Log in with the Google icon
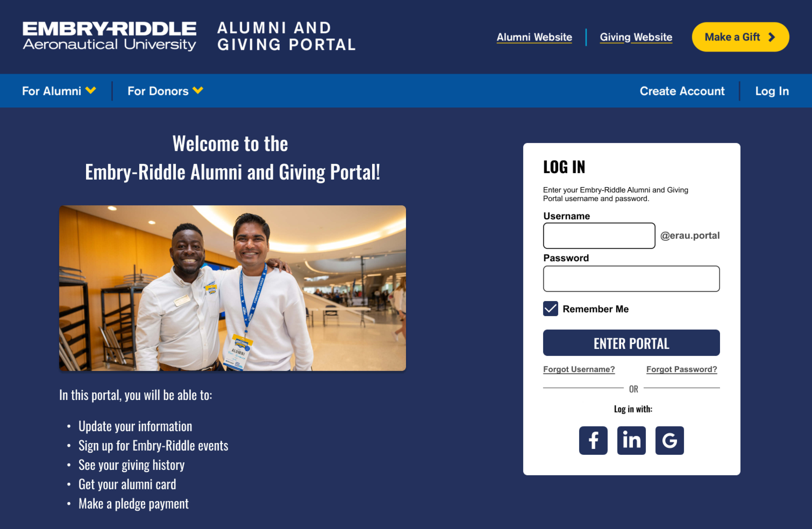The image size is (812, 529). [x=669, y=440]
